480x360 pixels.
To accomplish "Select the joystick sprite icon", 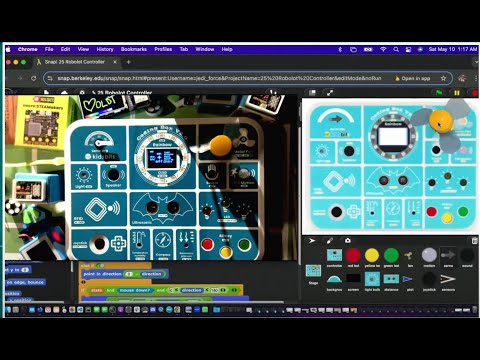I will pyautogui.click(x=429, y=279).
